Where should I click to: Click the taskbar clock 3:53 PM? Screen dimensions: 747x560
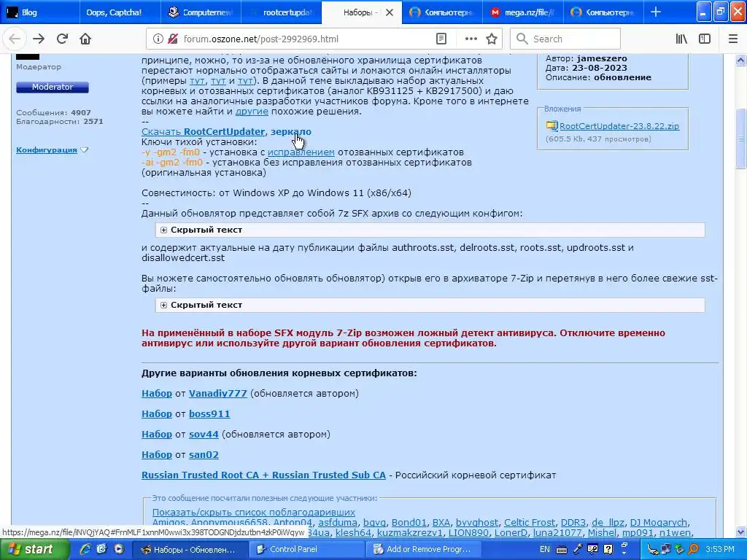(x=720, y=550)
